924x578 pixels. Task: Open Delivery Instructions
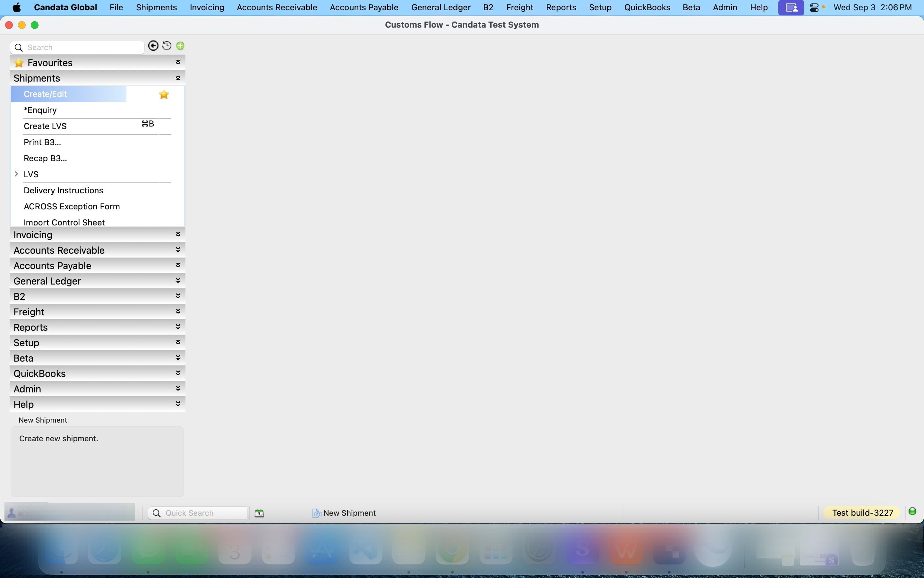pyautogui.click(x=64, y=190)
